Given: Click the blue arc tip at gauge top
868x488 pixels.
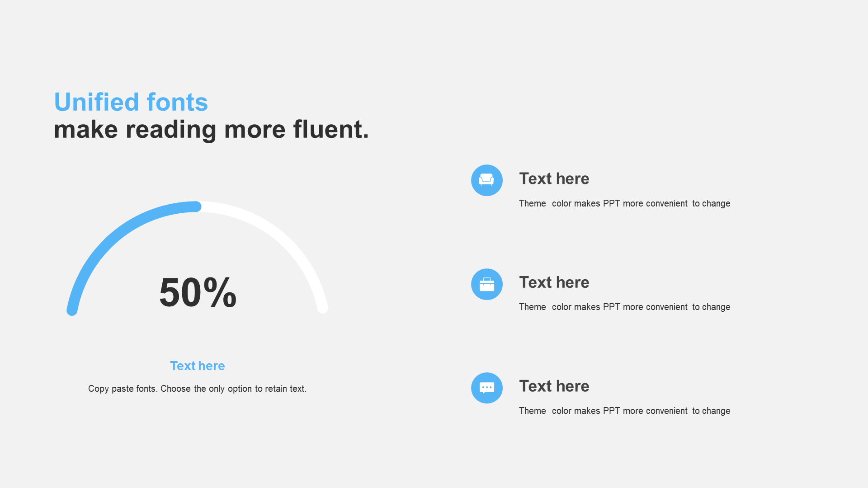Looking at the screenshot, I should tap(196, 206).
